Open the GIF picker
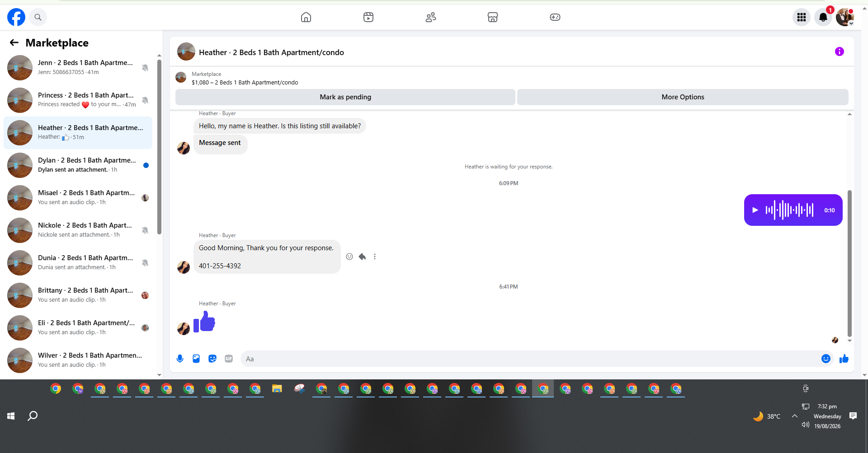 pos(229,359)
